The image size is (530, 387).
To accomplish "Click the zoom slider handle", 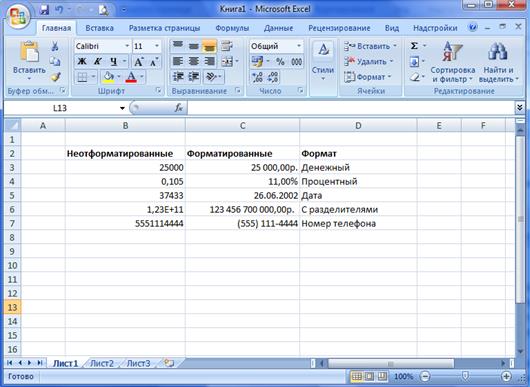I will coord(465,376).
